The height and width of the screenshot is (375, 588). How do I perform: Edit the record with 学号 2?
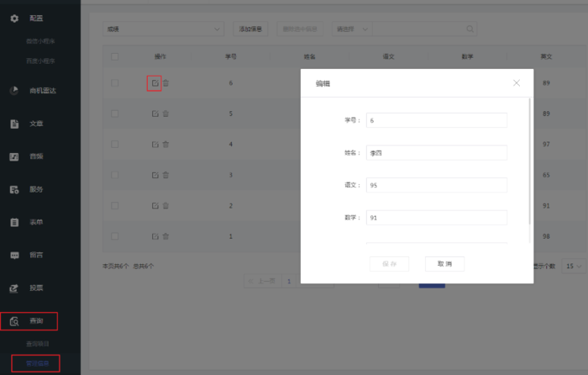point(155,206)
